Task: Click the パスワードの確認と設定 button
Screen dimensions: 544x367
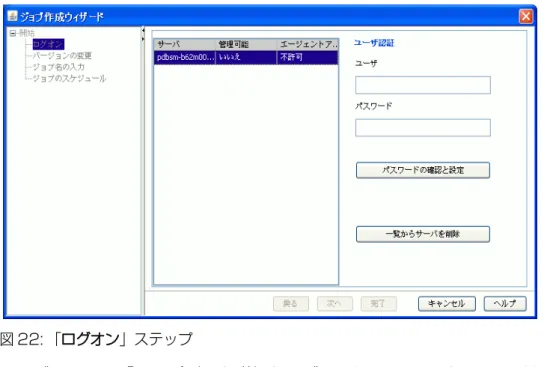Action: (423, 170)
